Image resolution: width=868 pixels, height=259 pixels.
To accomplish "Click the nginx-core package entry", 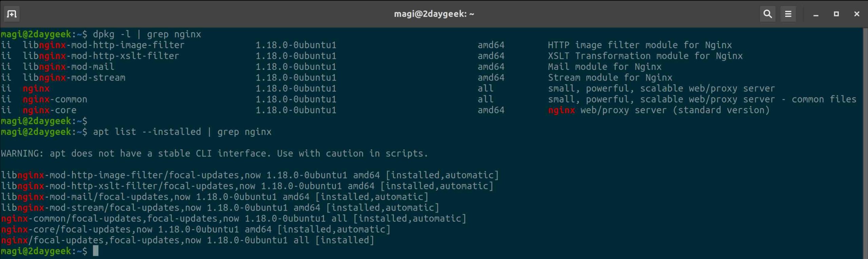I will coord(49,110).
